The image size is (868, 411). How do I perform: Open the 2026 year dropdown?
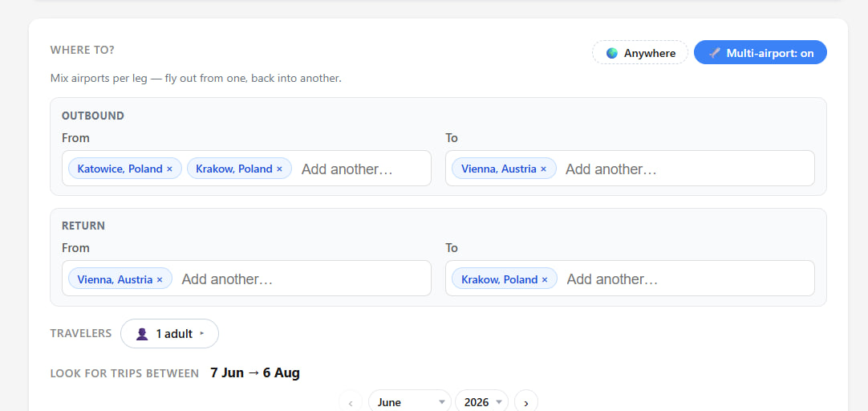pyautogui.click(x=481, y=402)
